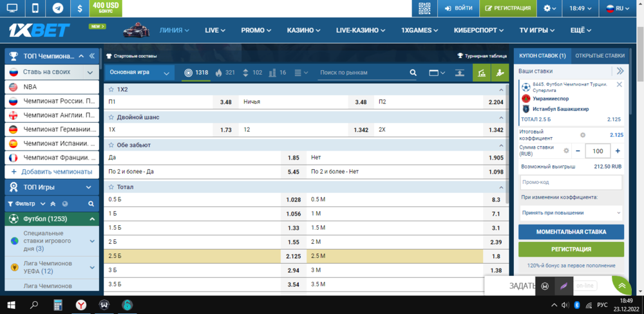This screenshot has width=644, height=314.
Task: Select the NBA championship row
Action: [x=52, y=87]
